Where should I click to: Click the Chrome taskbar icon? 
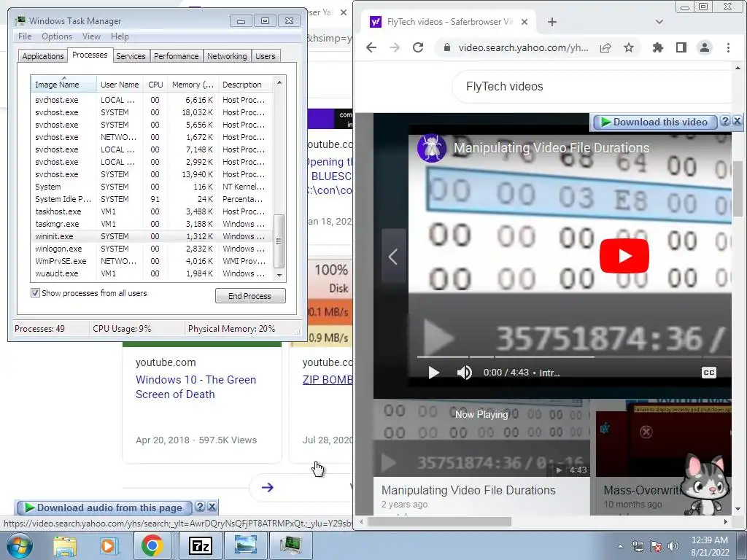(x=152, y=545)
